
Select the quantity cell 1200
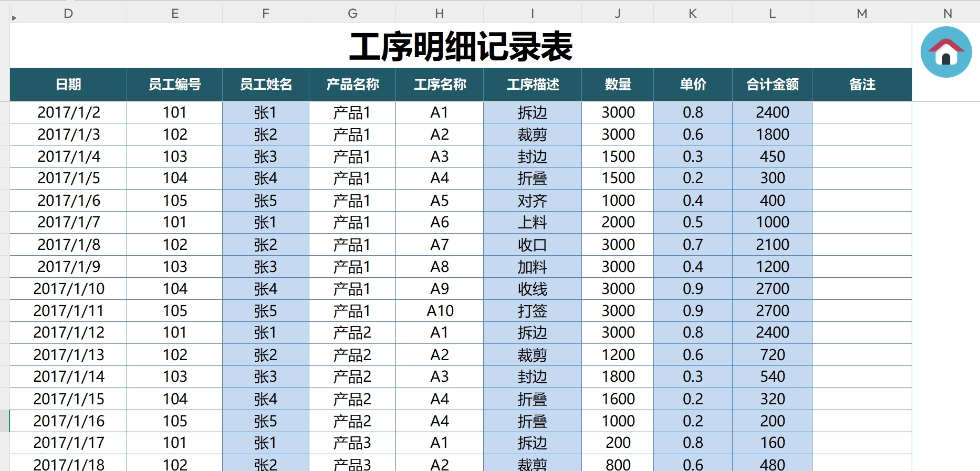(x=618, y=355)
